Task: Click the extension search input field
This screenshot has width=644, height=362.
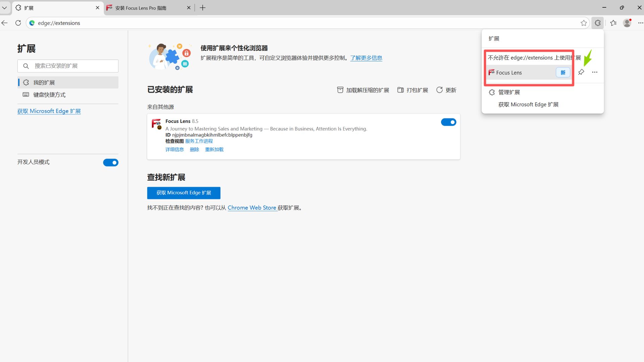Action: (x=68, y=66)
